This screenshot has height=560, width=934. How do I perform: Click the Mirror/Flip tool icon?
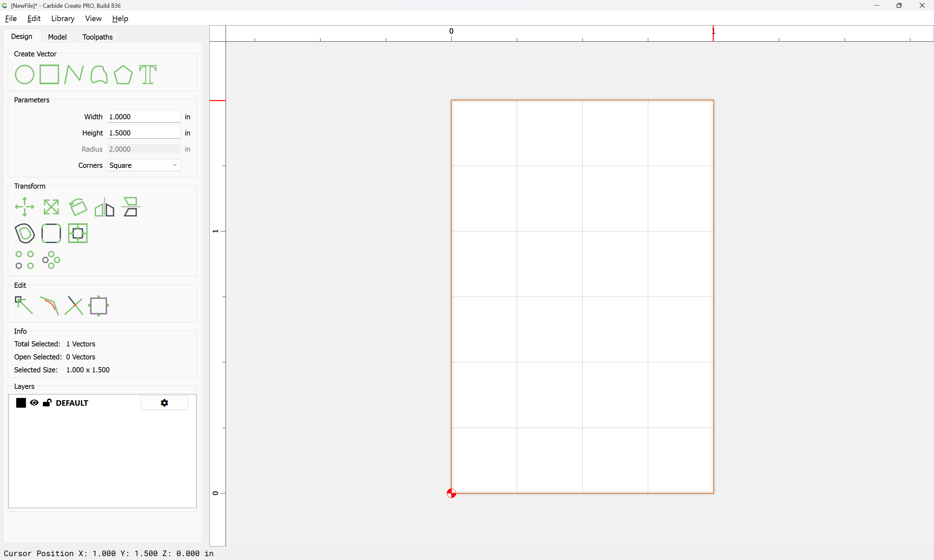(x=104, y=207)
